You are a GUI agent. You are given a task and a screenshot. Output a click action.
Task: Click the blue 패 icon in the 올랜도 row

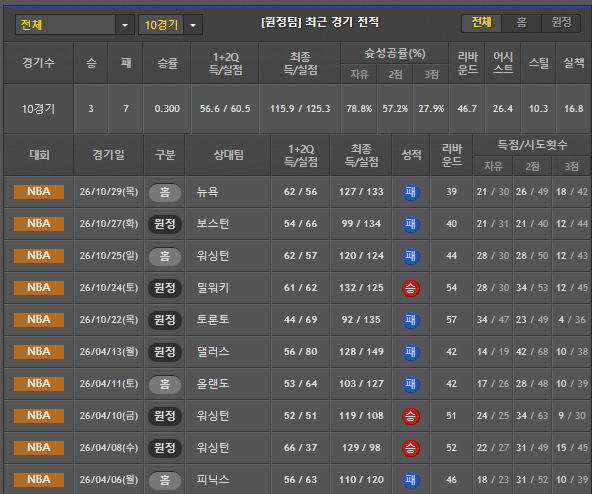(411, 384)
